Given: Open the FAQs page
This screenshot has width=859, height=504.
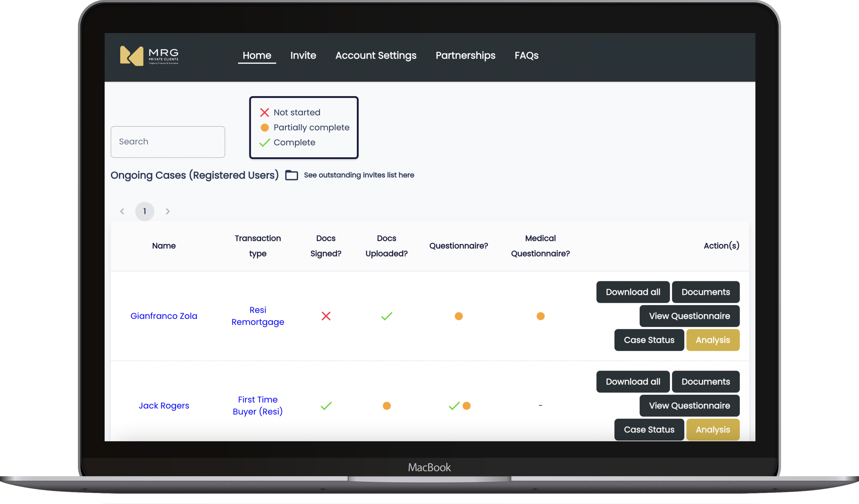Looking at the screenshot, I should 526,55.
